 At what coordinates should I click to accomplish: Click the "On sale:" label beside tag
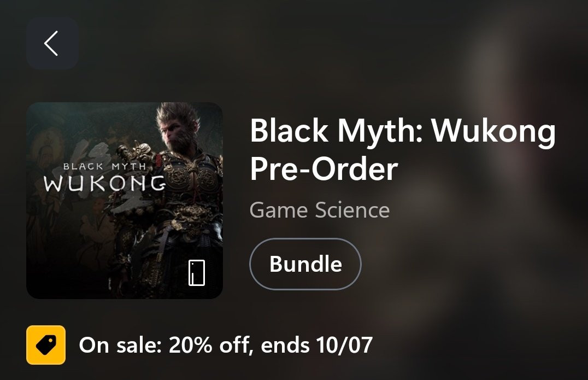pos(120,345)
